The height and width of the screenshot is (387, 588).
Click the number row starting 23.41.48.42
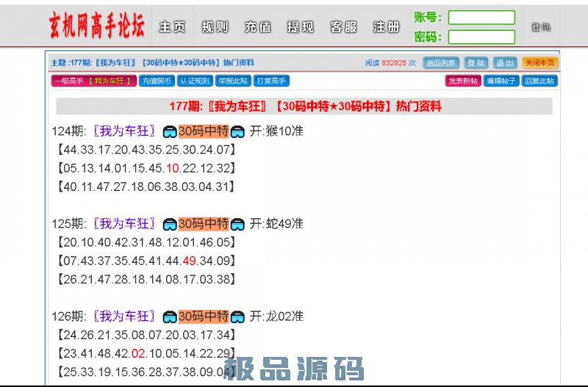pos(146,353)
